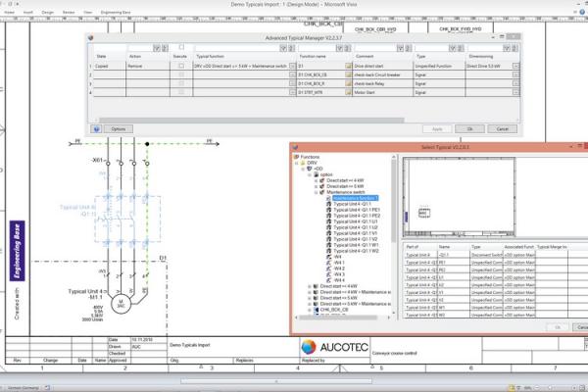
Task: Open the Engineering Base ribbon tab
Action: 116,13
